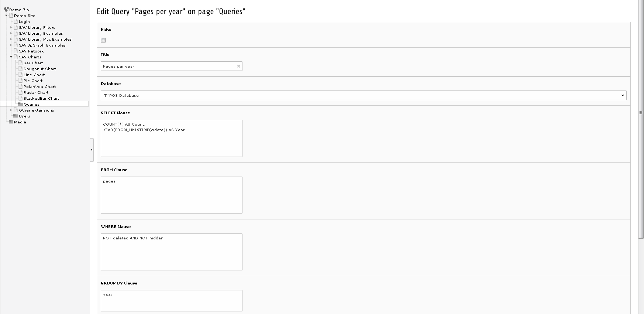Image resolution: width=644 pixels, height=314 pixels.
Task: Collapse the page tree panel with the arrow
Action: [x=92, y=150]
